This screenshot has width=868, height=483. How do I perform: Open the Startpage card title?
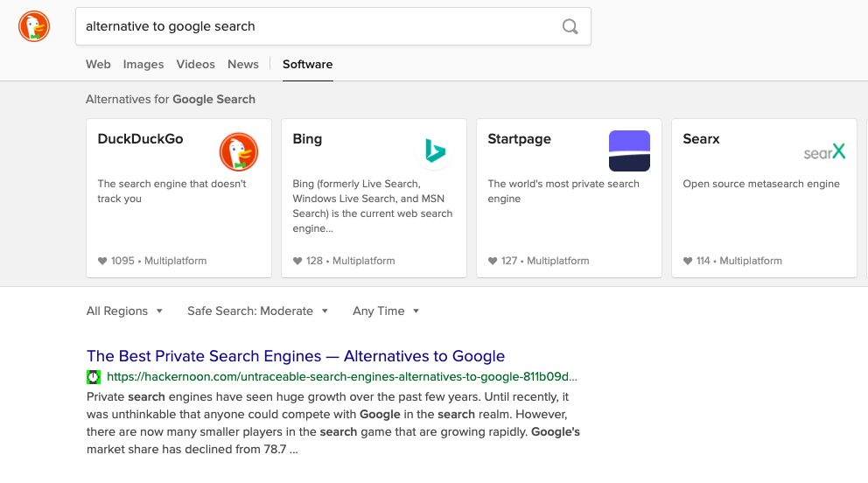(519, 139)
